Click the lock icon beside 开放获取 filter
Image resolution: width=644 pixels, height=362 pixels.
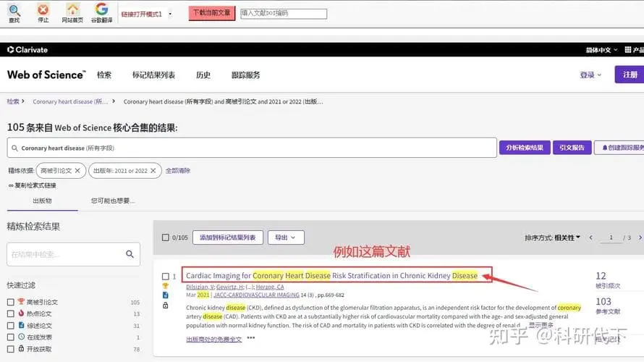tap(22, 348)
